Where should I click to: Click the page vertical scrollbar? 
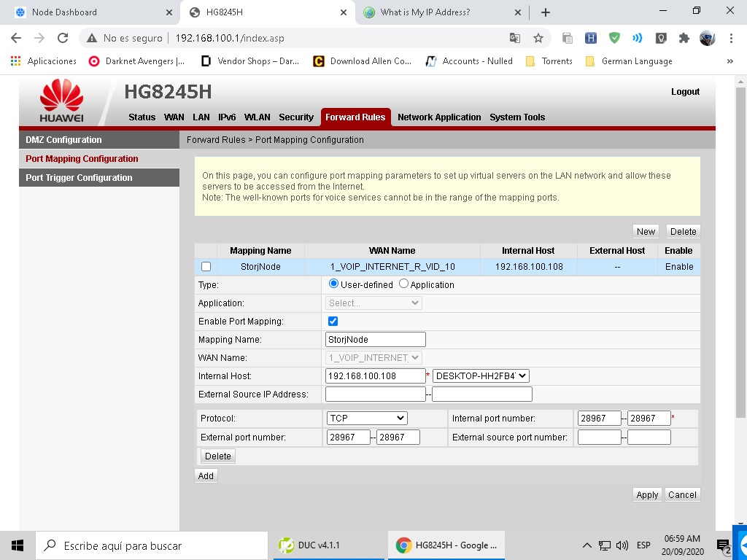click(x=741, y=255)
